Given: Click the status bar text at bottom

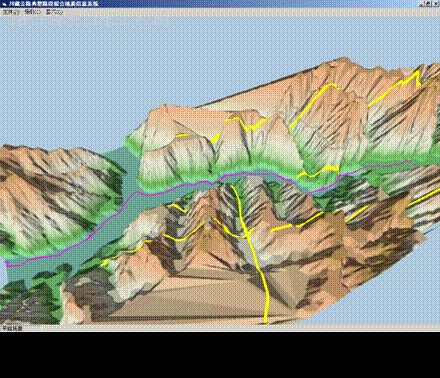Looking at the screenshot, I should pyautogui.click(x=12, y=328).
